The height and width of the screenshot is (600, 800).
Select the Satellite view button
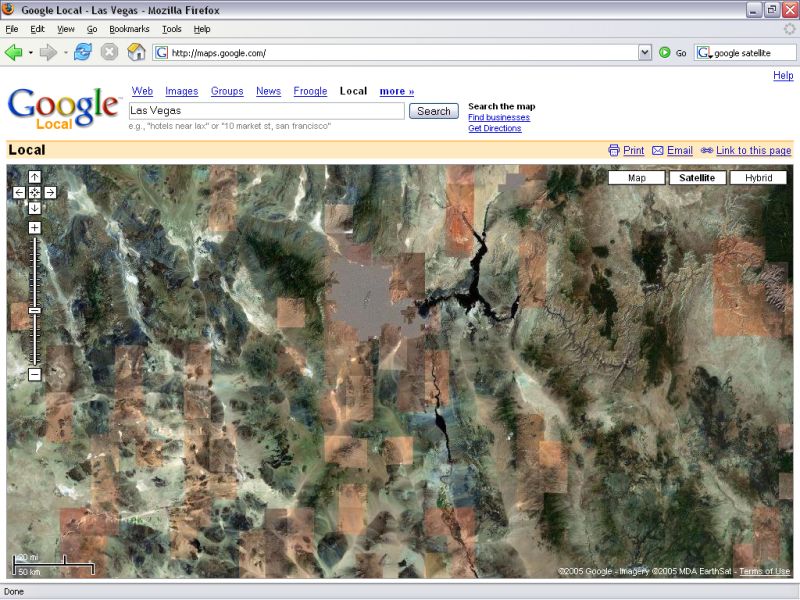pyautogui.click(x=697, y=178)
